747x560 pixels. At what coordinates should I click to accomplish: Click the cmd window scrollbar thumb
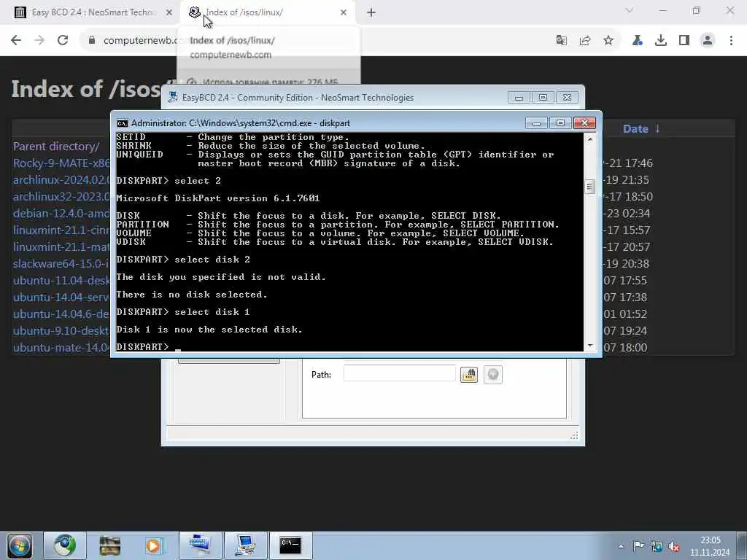tap(589, 187)
